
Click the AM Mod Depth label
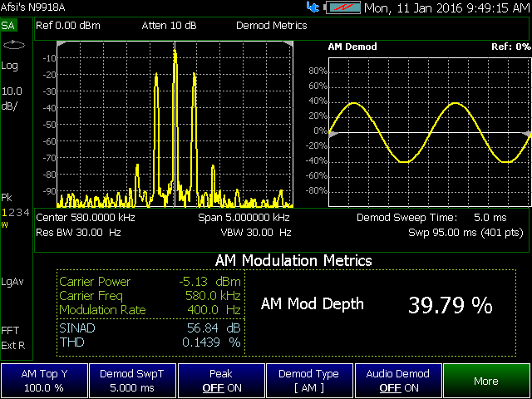click(x=313, y=304)
